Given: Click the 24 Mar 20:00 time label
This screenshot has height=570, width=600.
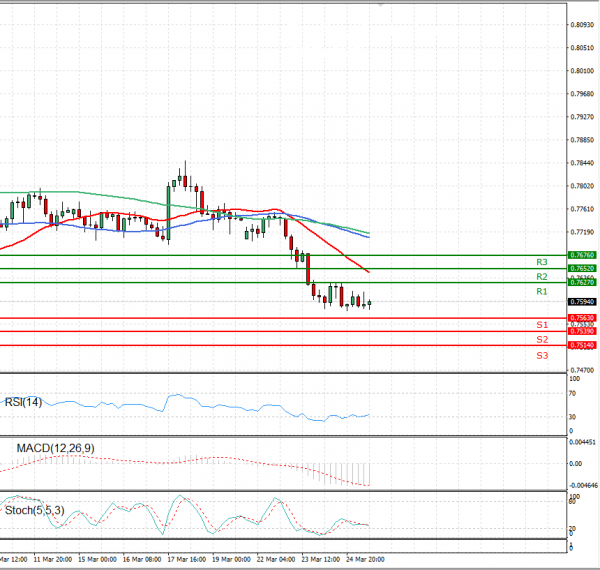Looking at the screenshot, I should click(x=365, y=559).
